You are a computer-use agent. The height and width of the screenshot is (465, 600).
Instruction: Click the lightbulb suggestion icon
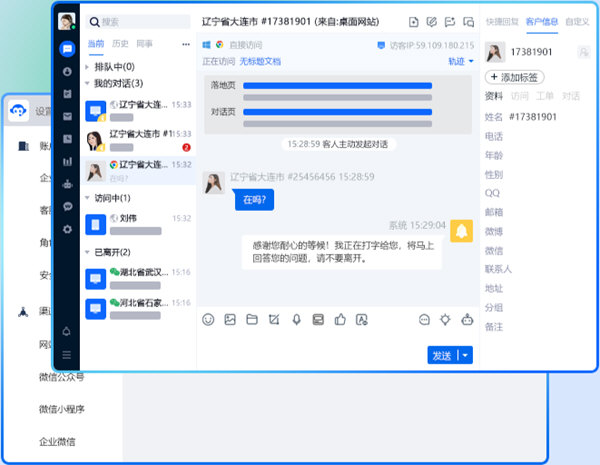pyautogui.click(x=445, y=320)
